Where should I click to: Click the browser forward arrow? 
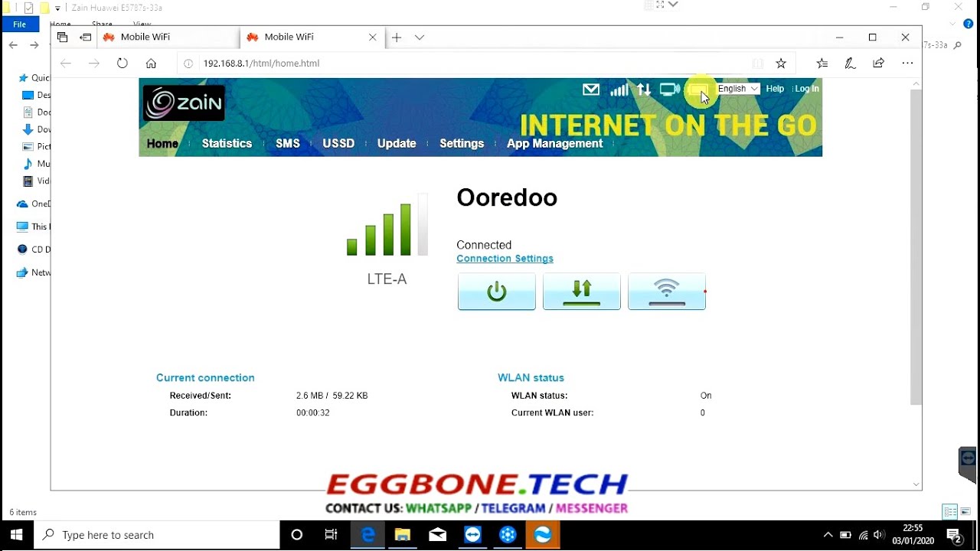tap(94, 64)
